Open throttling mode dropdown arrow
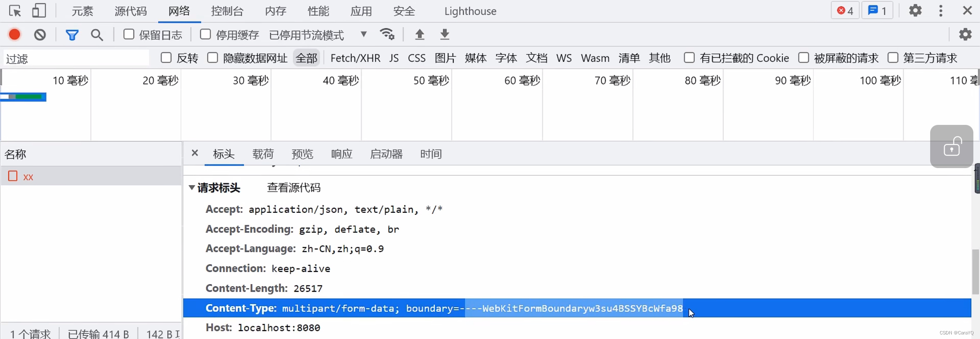The width and height of the screenshot is (980, 339). click(x=364, y=34)
